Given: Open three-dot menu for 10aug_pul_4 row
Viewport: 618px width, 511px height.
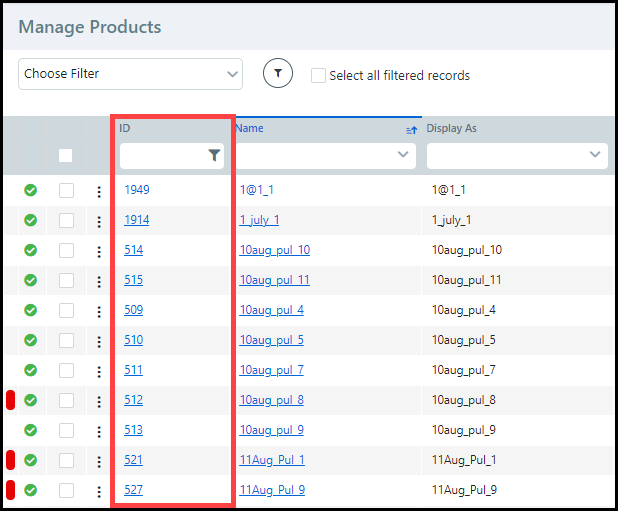Looking at the screenshot, I should 99,311.
